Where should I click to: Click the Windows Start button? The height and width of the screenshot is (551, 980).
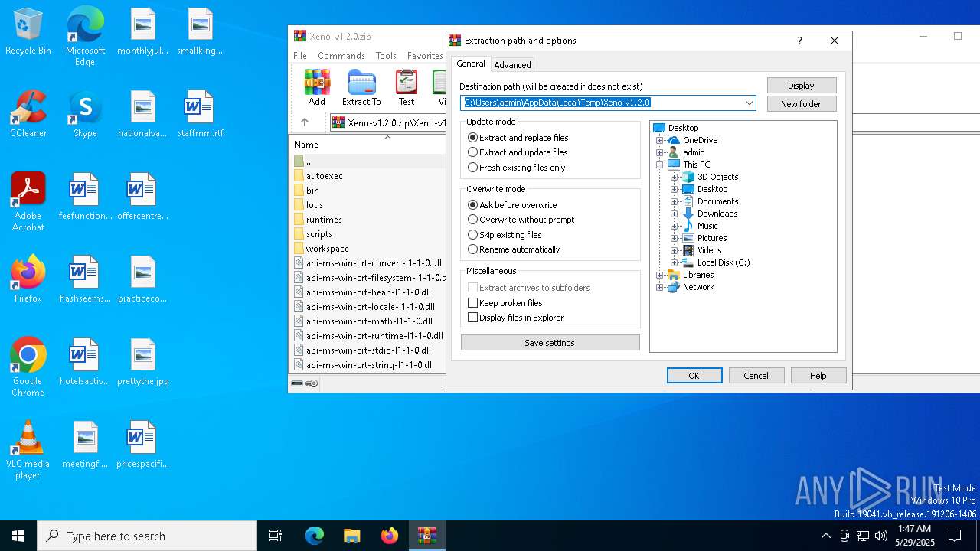[x=18, y=536]
